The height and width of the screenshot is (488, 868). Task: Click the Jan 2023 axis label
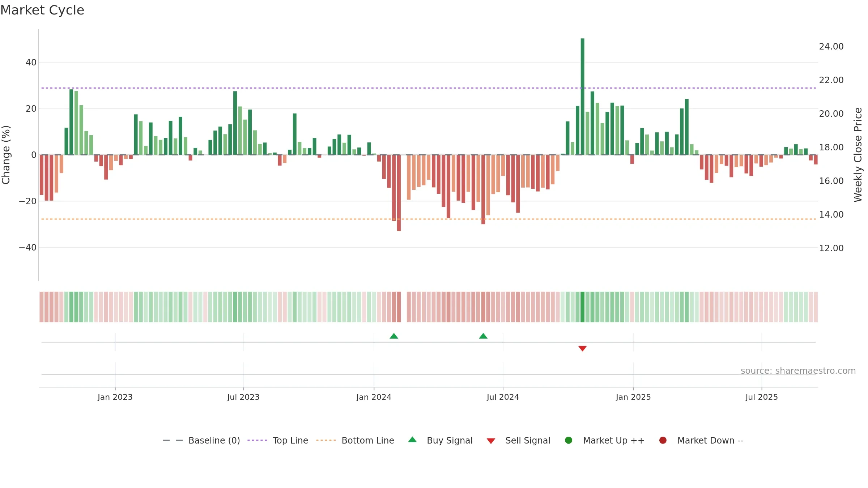tap(115, 397)
